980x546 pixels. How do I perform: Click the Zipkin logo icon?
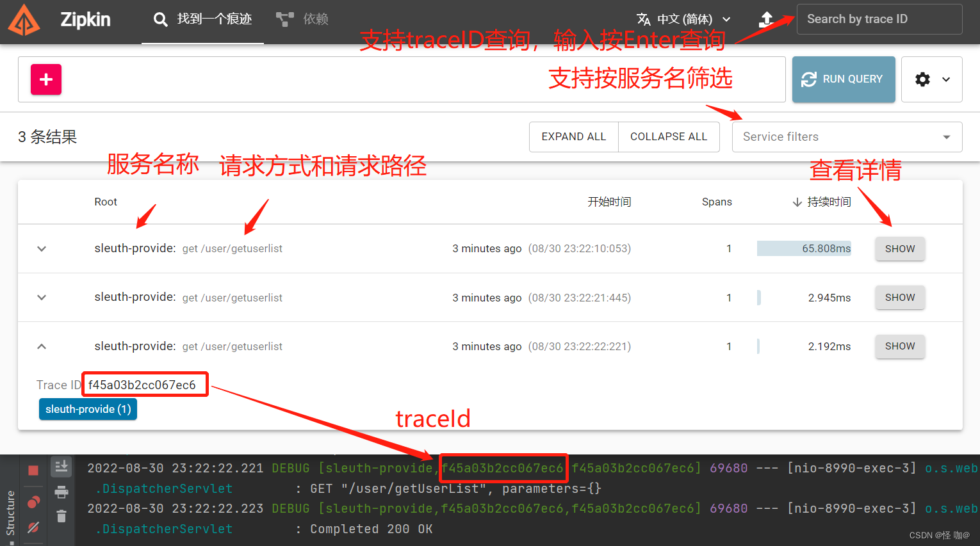[24, 20]
